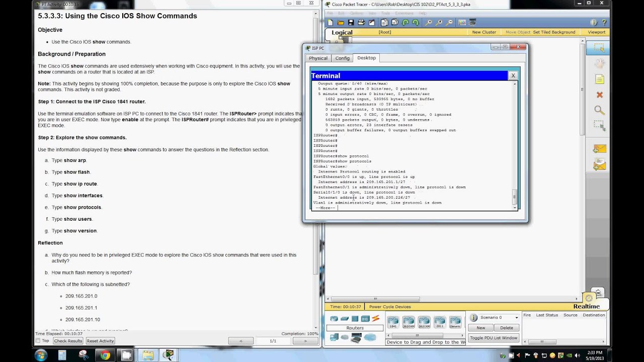Choose the Place Note tool
This screenshot has width=644, height=362.
pos(599,79)
